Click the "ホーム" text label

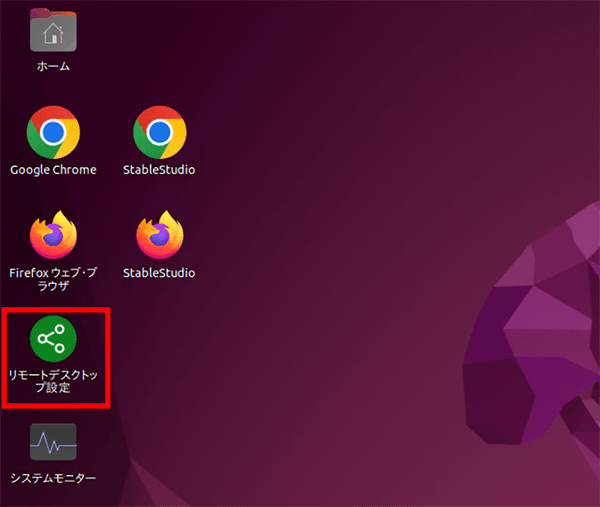click(53, 67)
